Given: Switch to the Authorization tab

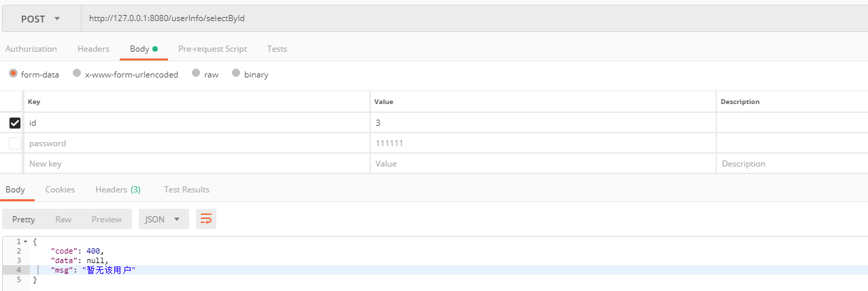Looking at the screenshot, I should (x=31, y=49).
